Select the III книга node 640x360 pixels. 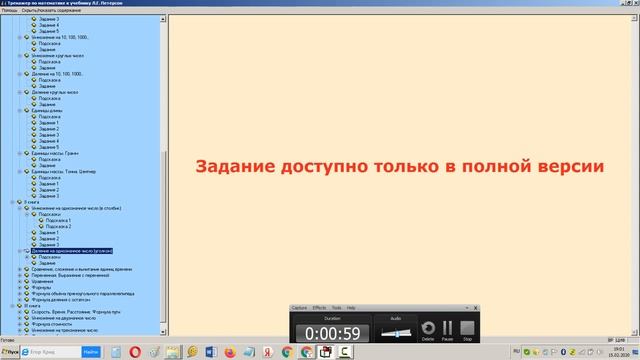pos(32,306)
